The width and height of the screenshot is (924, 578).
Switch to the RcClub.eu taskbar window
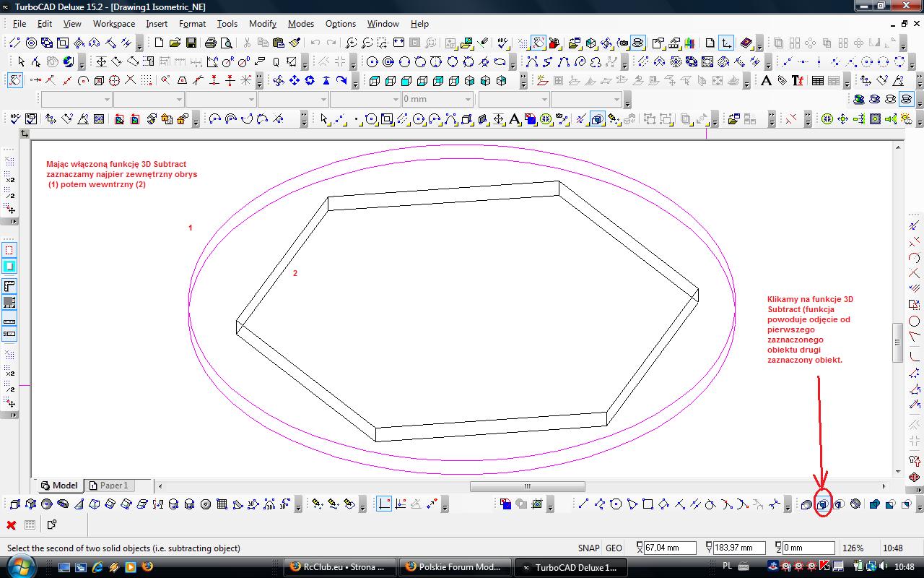click(x=340, y=567)
